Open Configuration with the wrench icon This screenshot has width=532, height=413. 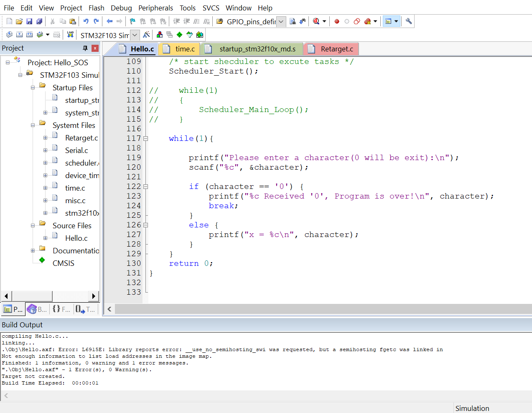[x=409, y=21]
